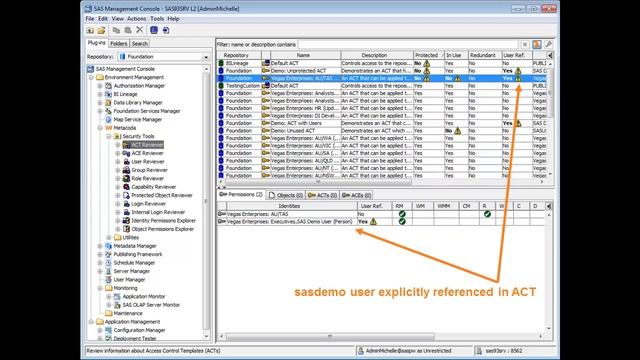Click the Server Manager icon
Image resolution: width=640 pixels, height=360 pixels.
pyautogui.click(x=109, y=271)
